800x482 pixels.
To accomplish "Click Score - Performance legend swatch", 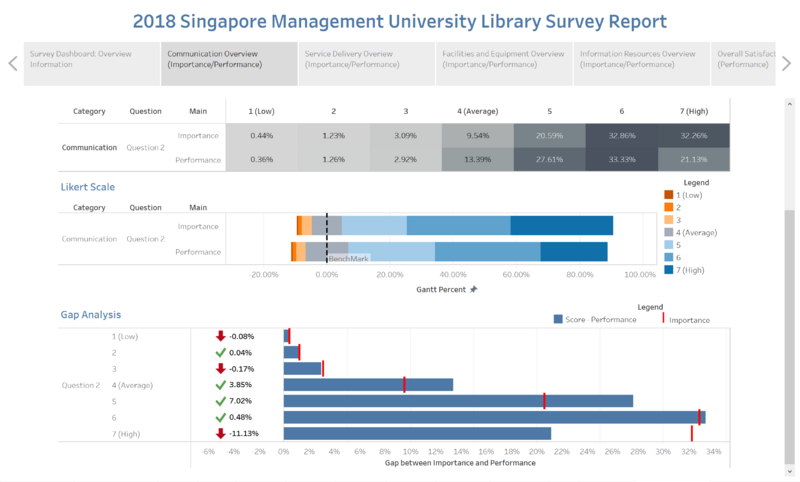I will tap(558, 319).
